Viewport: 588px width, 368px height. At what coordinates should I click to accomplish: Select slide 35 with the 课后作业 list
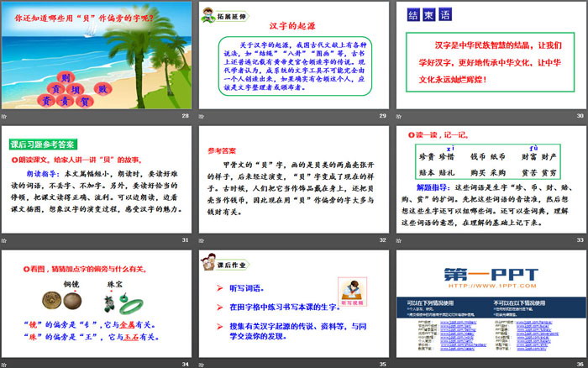294,303
